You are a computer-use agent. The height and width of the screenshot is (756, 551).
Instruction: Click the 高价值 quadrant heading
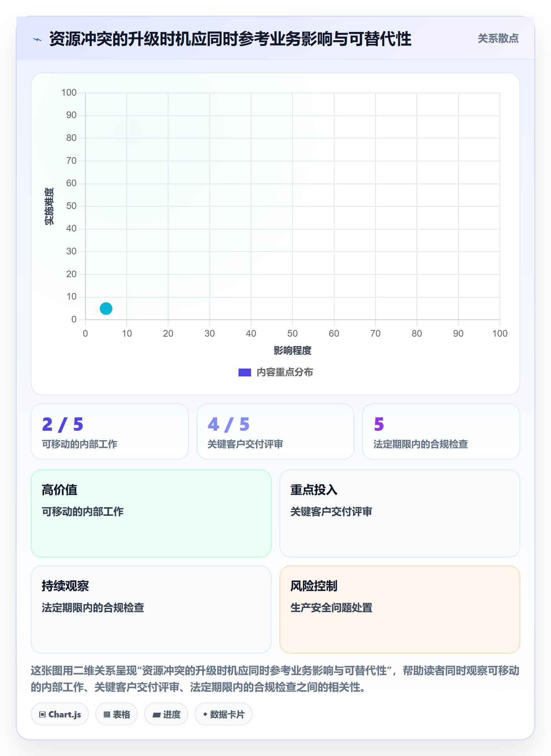(60, 490)
